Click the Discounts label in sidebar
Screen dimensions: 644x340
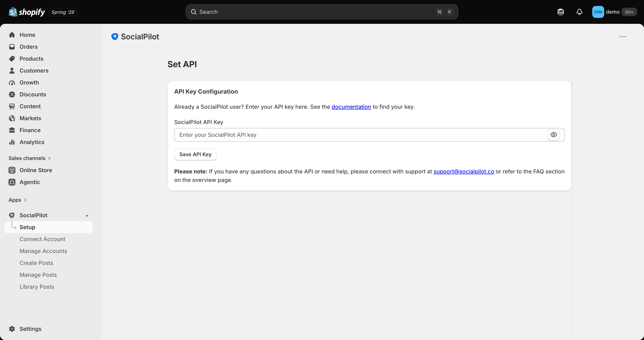coord(33,94)
